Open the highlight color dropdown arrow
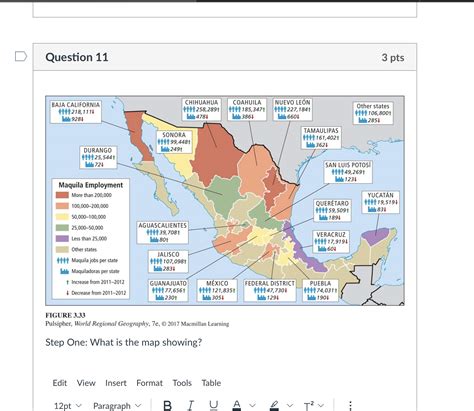This screenshot has height=411, width=474. (x=290, y=406)
